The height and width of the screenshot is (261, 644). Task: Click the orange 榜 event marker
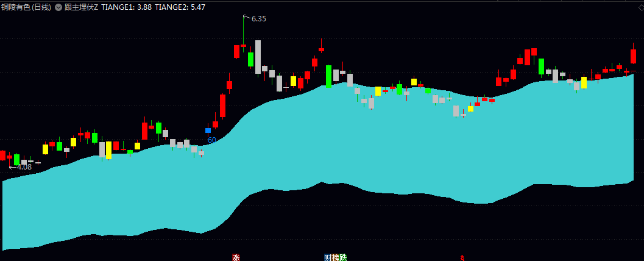tap(336, 258)
